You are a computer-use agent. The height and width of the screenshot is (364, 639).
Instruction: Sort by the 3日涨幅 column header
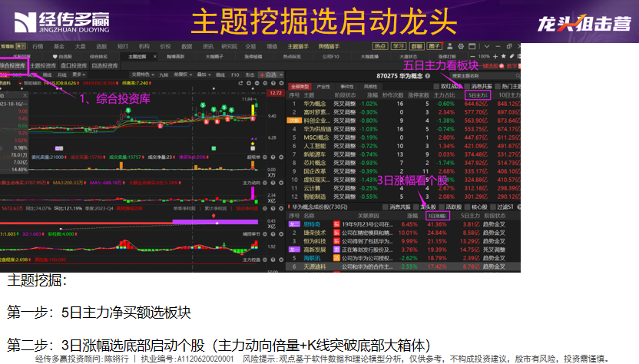438,216
